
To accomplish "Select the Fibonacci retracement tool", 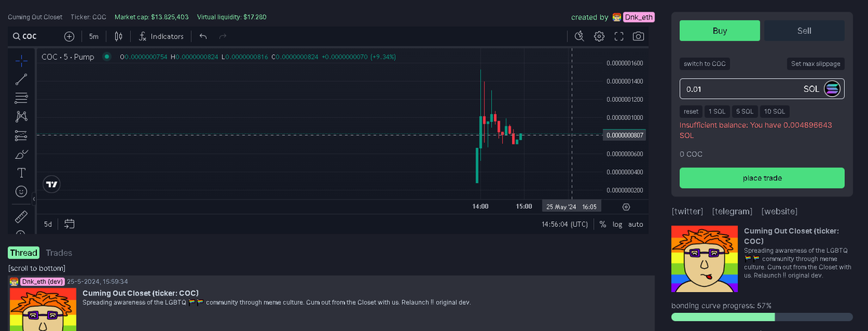I will (x=22, y=98).
